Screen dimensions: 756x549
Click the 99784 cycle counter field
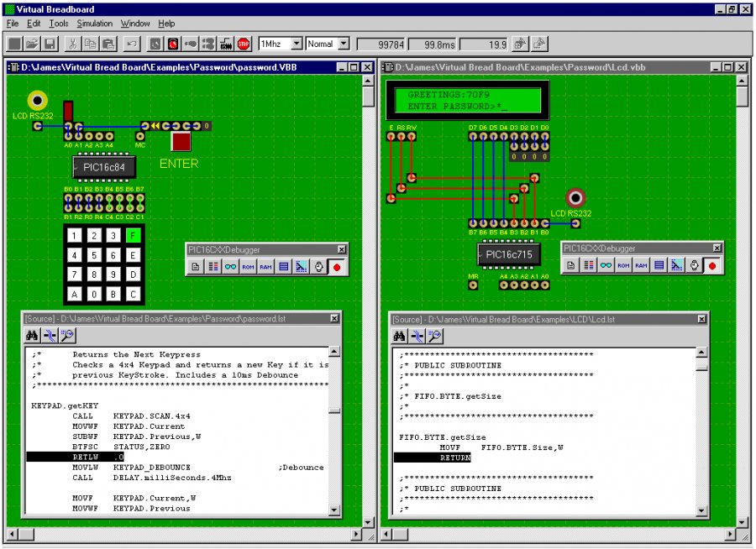pyautogui.click(x=381, y=44)
